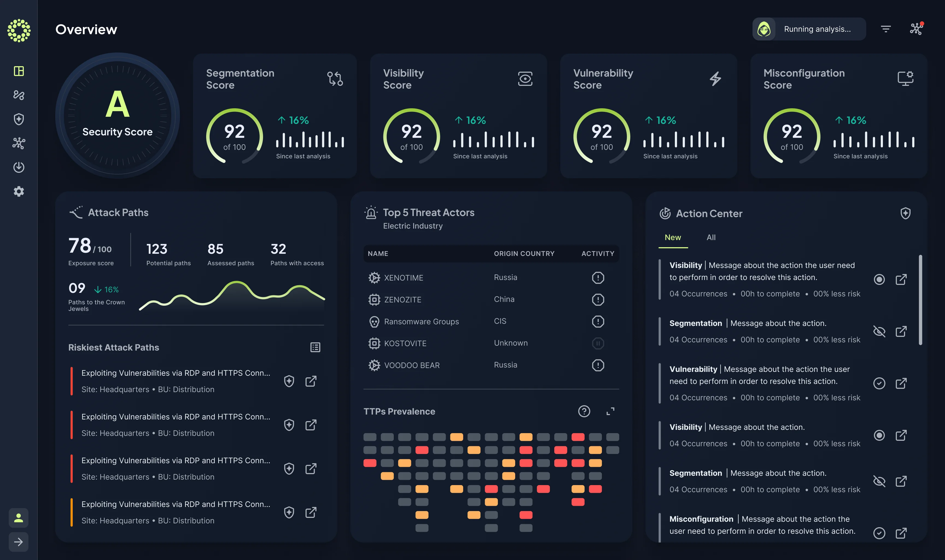Open TTPs Prevalence help icon
The width and height of the screenshot is (945, 560).
coord(584,411)
